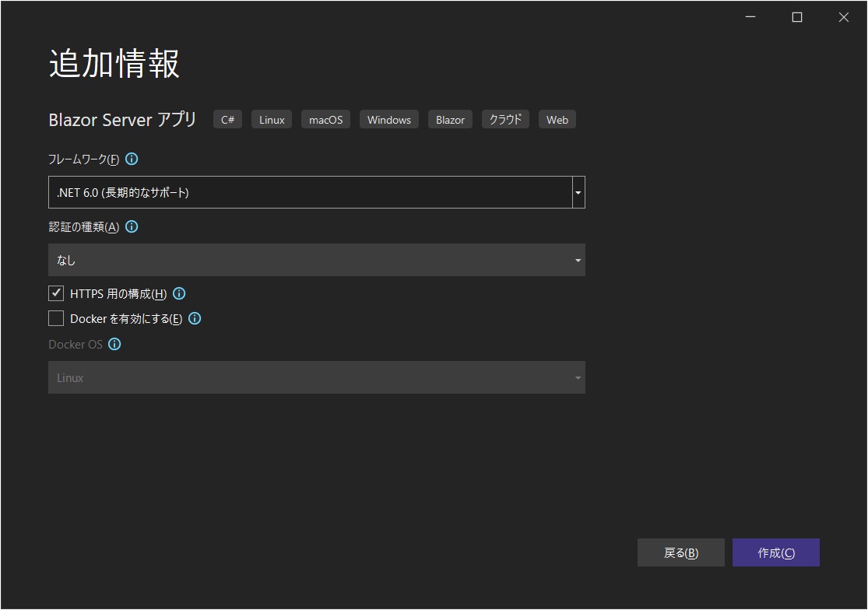The height and width of the screenshot is (610, 868).
Task: Click the 作成(C) button
Action: click(776, 552)
